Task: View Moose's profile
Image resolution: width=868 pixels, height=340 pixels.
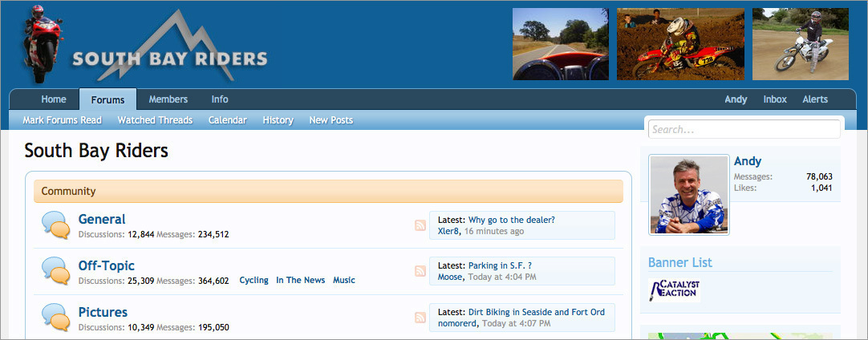Action: [x=449, y=277]
